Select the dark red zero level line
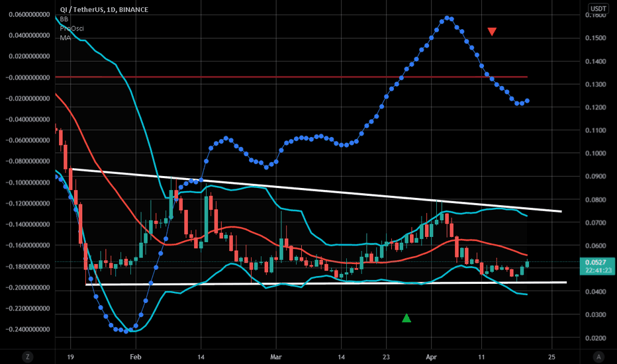The image size is (617, 364). (291, 77)
